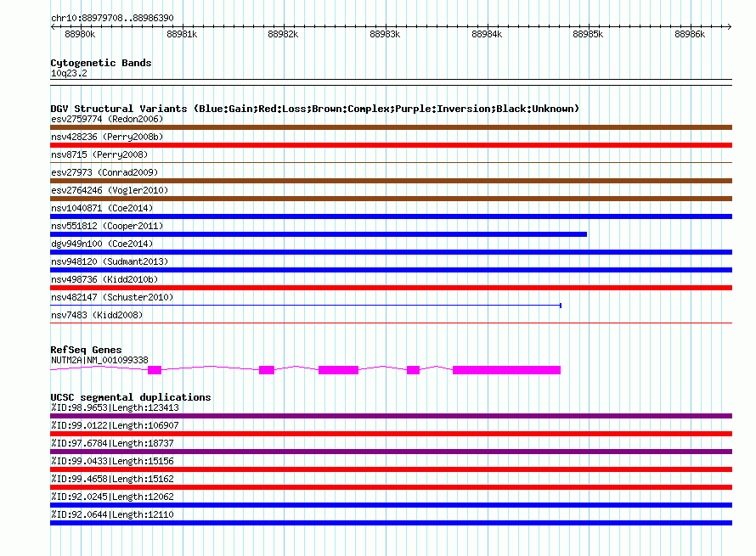This screenshot has width=756, height=556.
Task: Click the largest last exon of NUTM2A
Action: coord(507,370)
